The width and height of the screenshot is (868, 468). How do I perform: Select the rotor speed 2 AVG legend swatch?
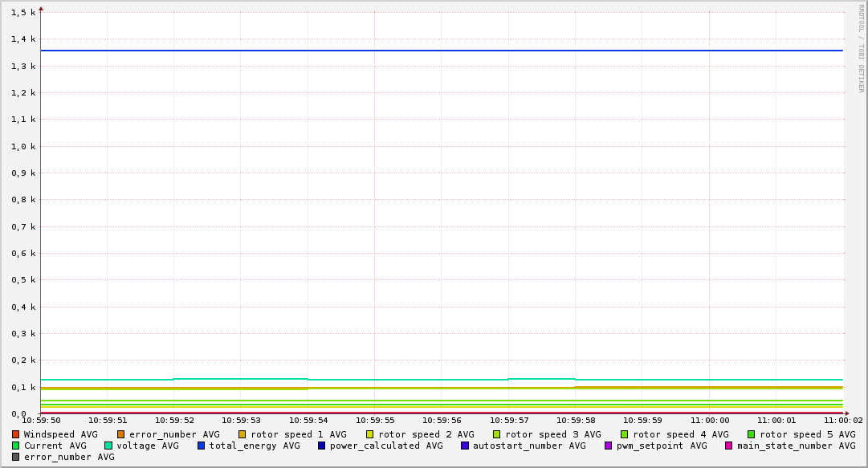click(370, 434)
